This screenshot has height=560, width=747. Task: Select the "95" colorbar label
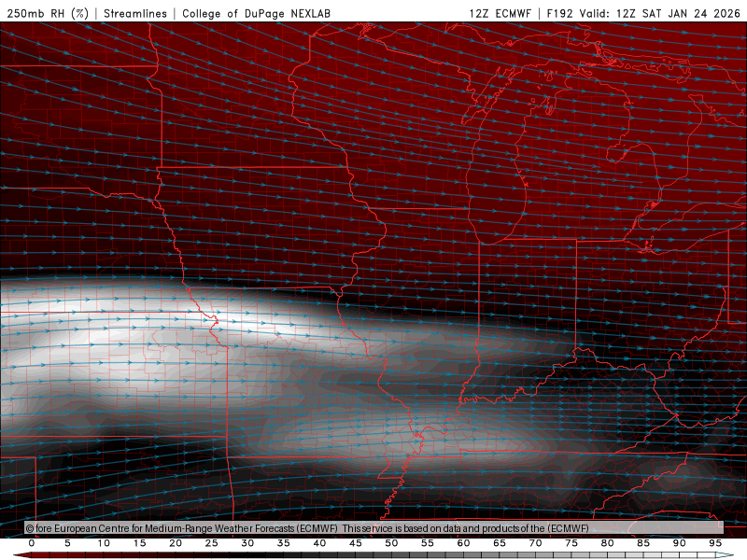pyautogui.click(x=715, y=543)
